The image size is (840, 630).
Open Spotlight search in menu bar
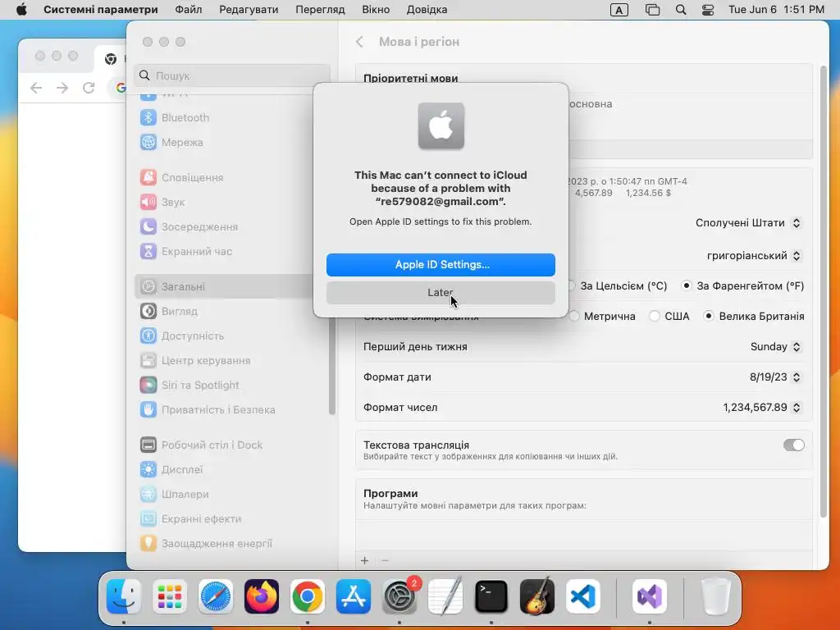[x=680, y=10]
